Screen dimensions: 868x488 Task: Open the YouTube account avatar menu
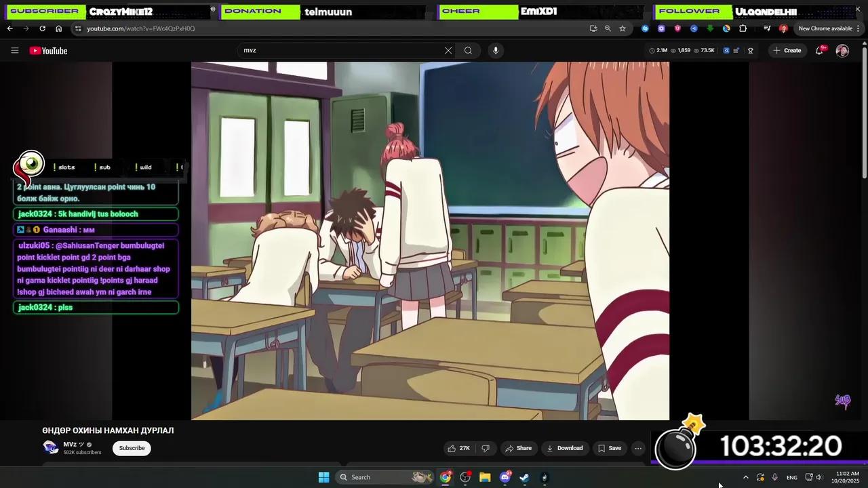[x=842, y=51]
